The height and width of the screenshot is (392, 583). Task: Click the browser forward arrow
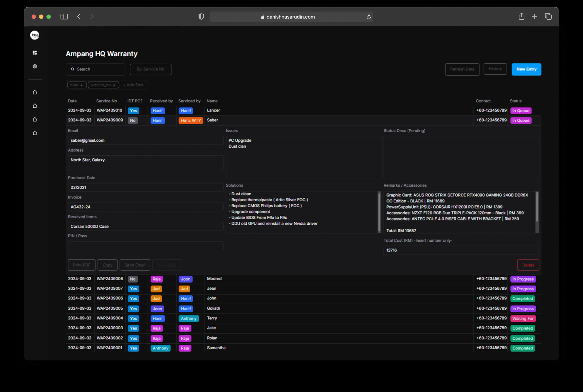point(92,17)
